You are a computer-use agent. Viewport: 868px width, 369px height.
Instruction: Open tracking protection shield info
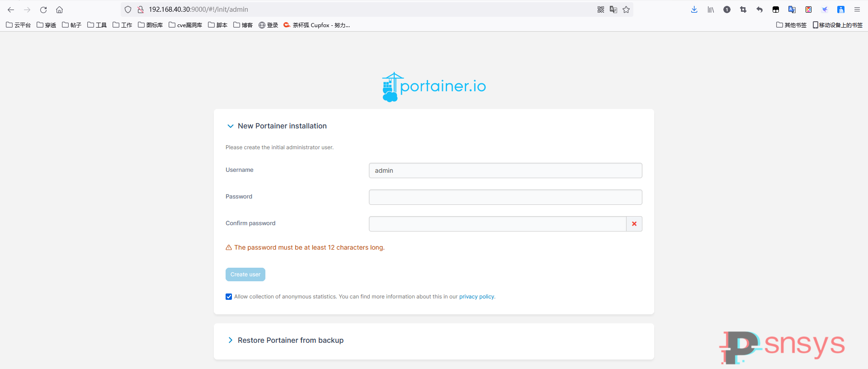point(128,9)
